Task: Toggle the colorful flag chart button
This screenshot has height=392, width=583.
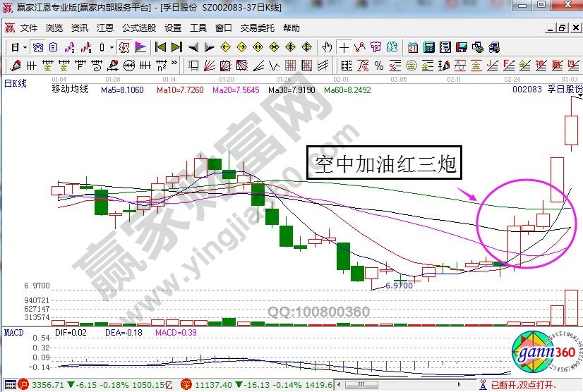Action: pos(140,48)
